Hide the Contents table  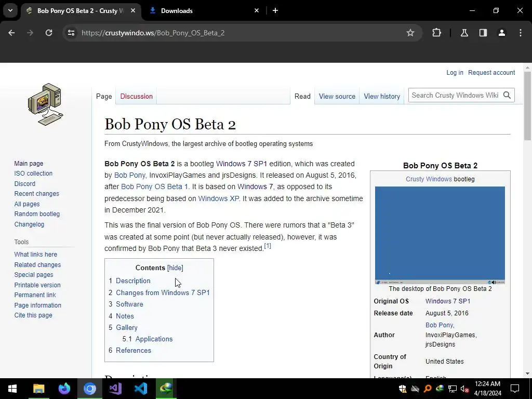click(175, 268)
